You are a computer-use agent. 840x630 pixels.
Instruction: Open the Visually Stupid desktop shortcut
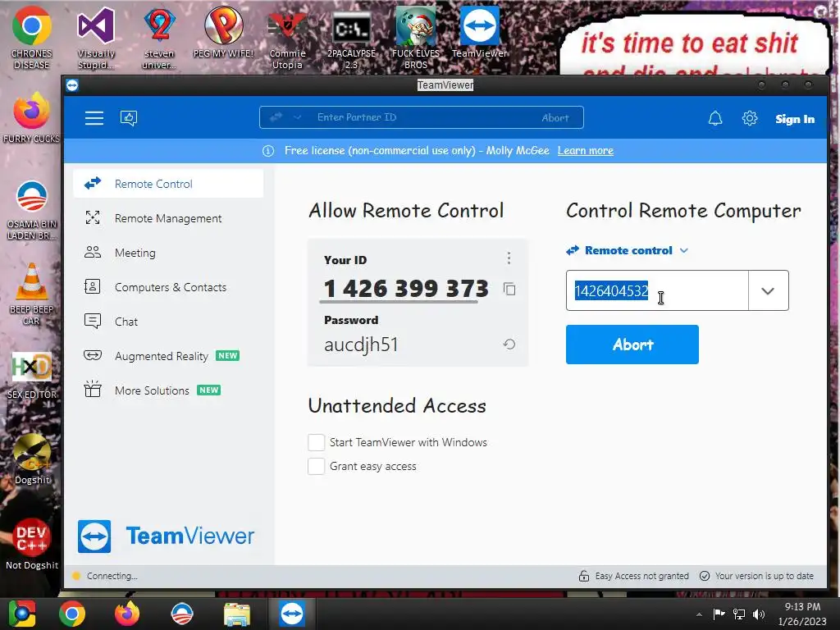[x=96, y=38]
